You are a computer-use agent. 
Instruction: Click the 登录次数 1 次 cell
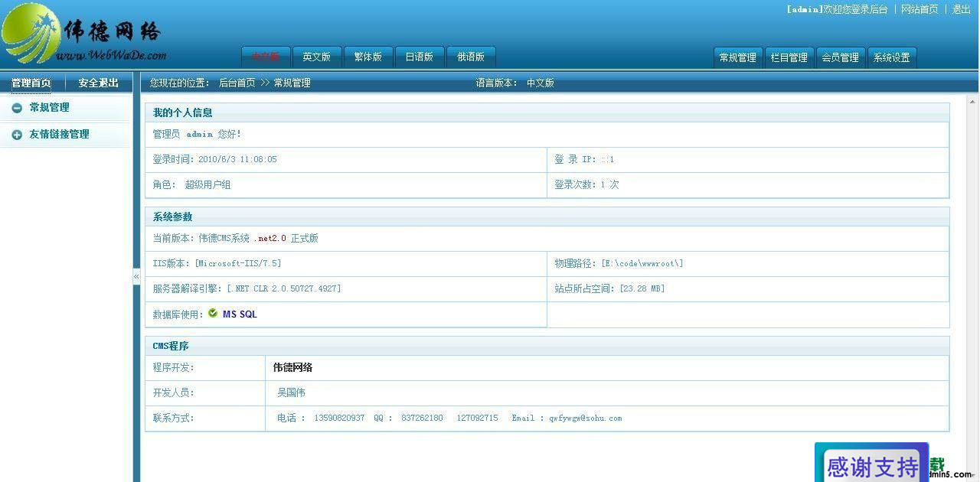click(x=748, y=184)
